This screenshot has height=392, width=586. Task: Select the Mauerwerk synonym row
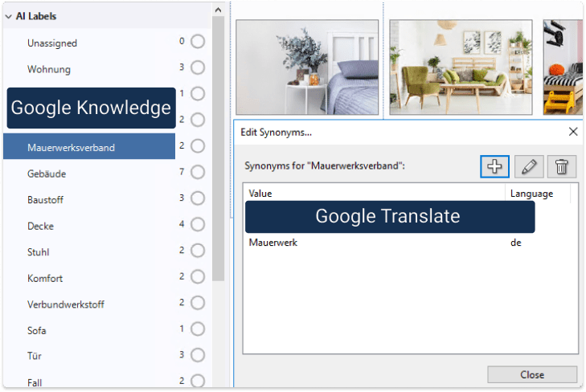point(410,243)
